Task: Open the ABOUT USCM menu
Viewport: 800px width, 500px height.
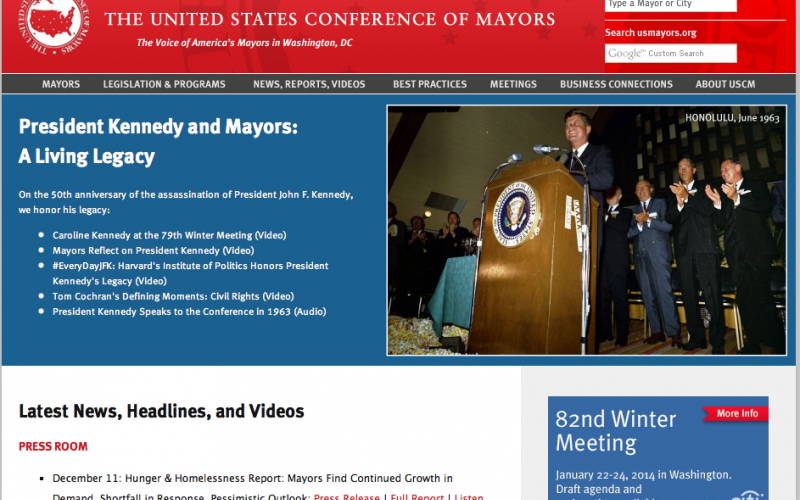Action: [725, 84]
